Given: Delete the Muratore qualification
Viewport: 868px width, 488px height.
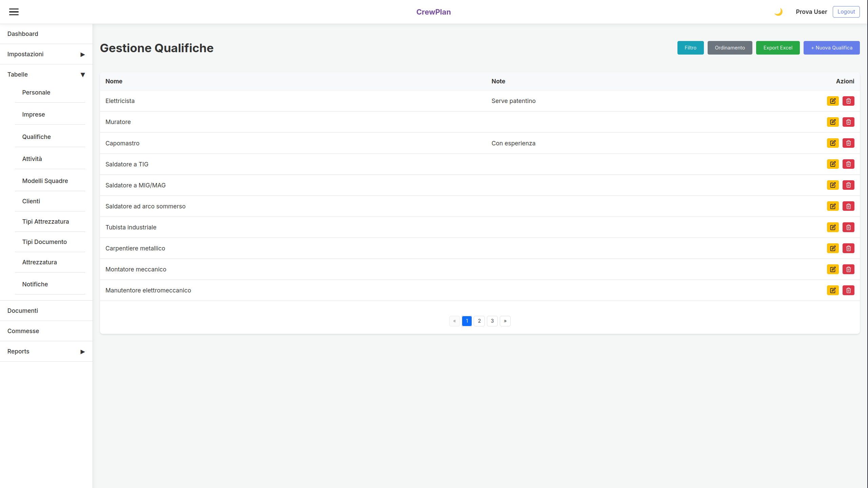Looking at the screenshot, I should point(848,122).
